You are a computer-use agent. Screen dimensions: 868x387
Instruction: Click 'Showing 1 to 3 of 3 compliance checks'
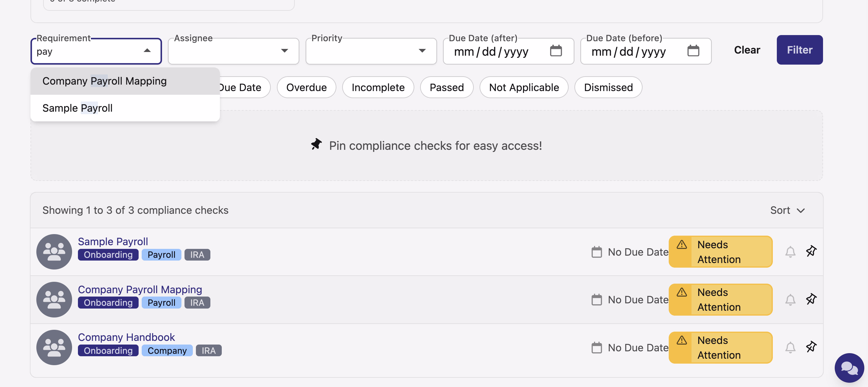[136, 210]
